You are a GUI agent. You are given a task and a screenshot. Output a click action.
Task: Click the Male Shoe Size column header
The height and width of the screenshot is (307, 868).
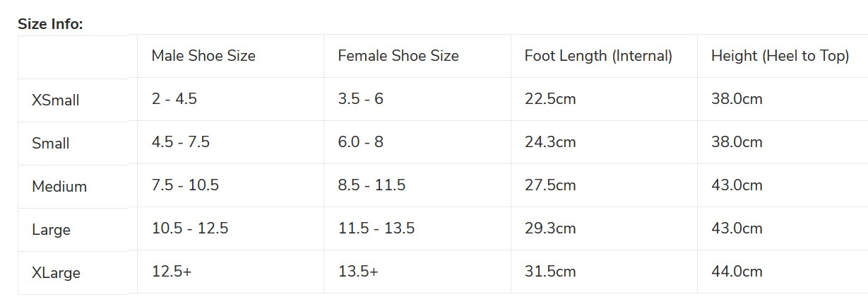[x=203, y=56]
